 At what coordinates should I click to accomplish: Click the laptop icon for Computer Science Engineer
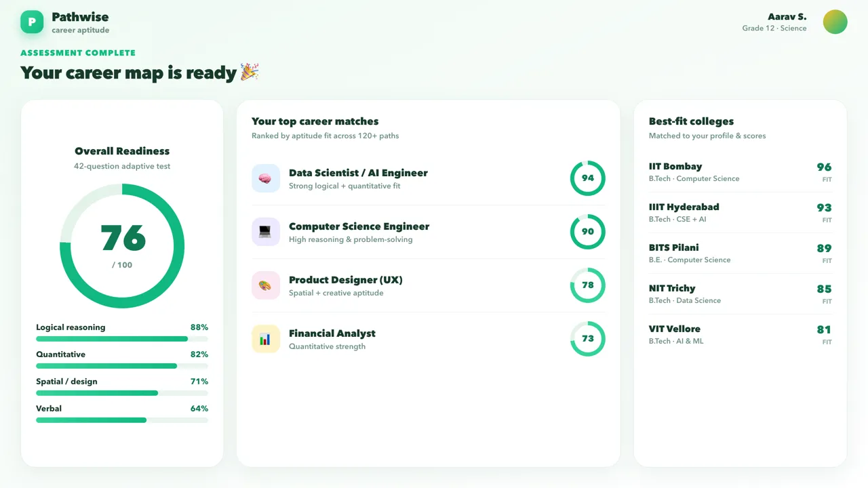[266, 232]
